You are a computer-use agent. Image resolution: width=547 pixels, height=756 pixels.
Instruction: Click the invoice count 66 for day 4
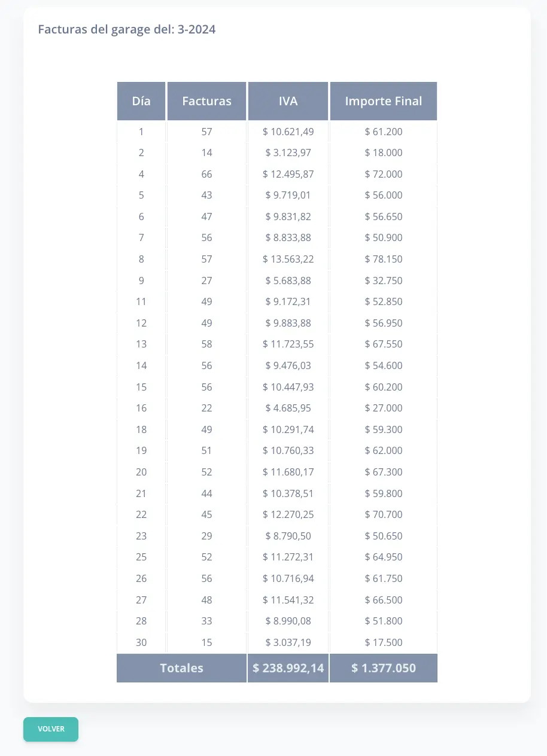click(x=206, y=174)
